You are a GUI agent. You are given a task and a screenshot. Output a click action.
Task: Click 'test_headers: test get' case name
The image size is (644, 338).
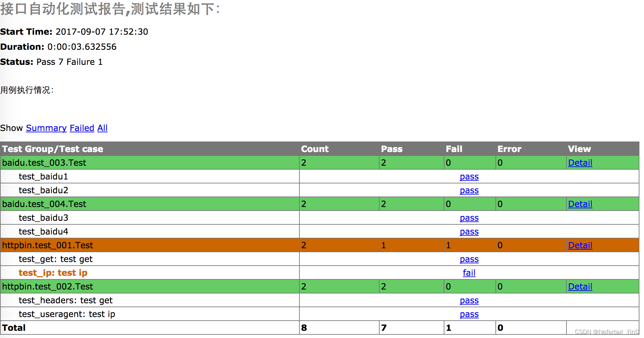(x=65, y=300)
